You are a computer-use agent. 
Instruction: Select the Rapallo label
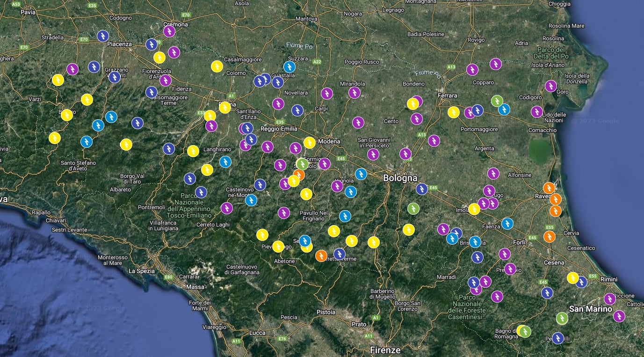[x=41, y=212]
